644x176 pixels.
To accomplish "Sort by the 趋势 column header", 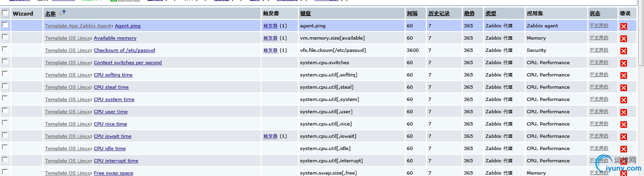I will 469,14.
